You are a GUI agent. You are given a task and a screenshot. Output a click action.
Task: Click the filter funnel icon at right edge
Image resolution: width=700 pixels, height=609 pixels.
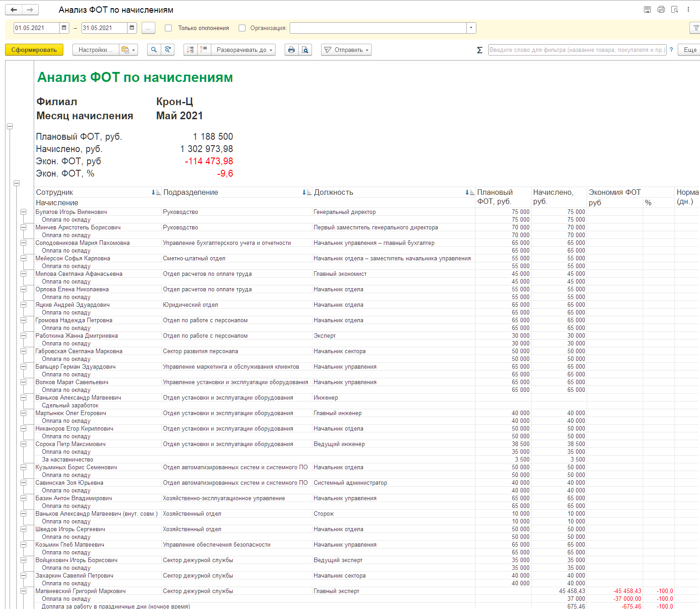[695, 28]
